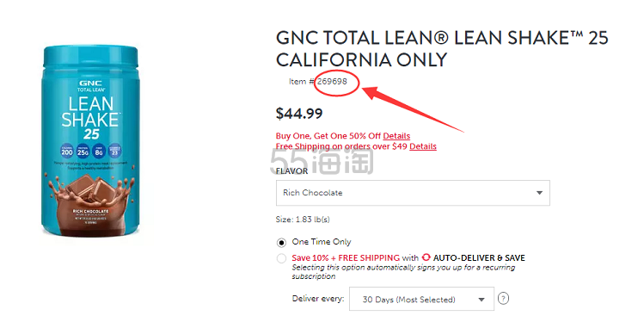Click the Deliver every dropdown arrow icon

tap(481, 300)
